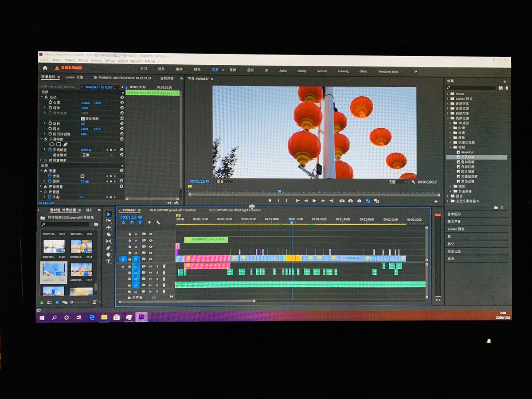Click Lift button in Program monitor

coord(342,201)
